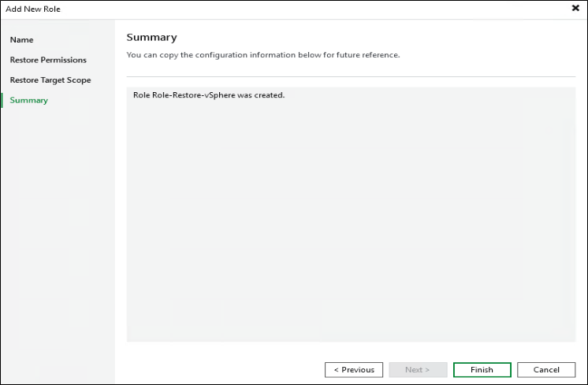Click the green marker beside Summary step

pos(2,100)
